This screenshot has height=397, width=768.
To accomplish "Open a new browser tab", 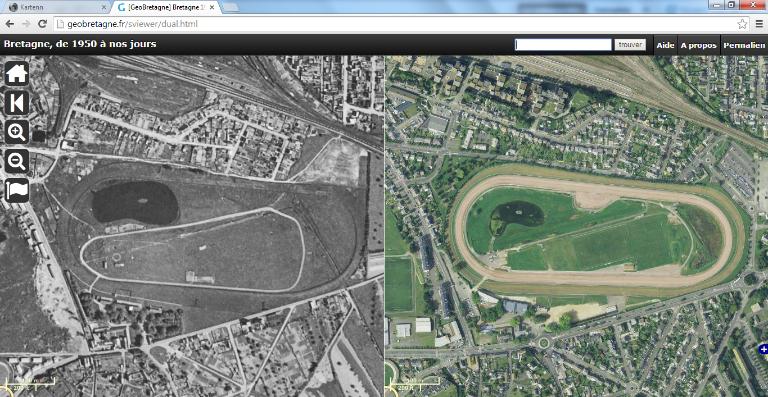I will tap(230, 7).
